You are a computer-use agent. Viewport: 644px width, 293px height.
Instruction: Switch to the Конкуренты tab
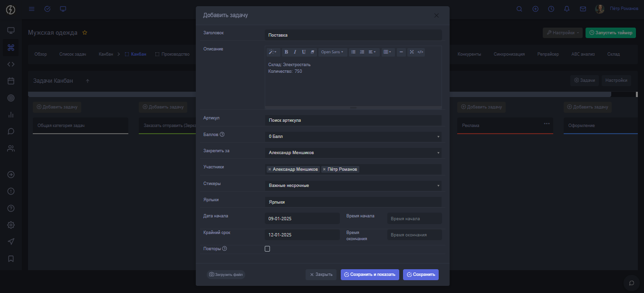click(469, 54)
